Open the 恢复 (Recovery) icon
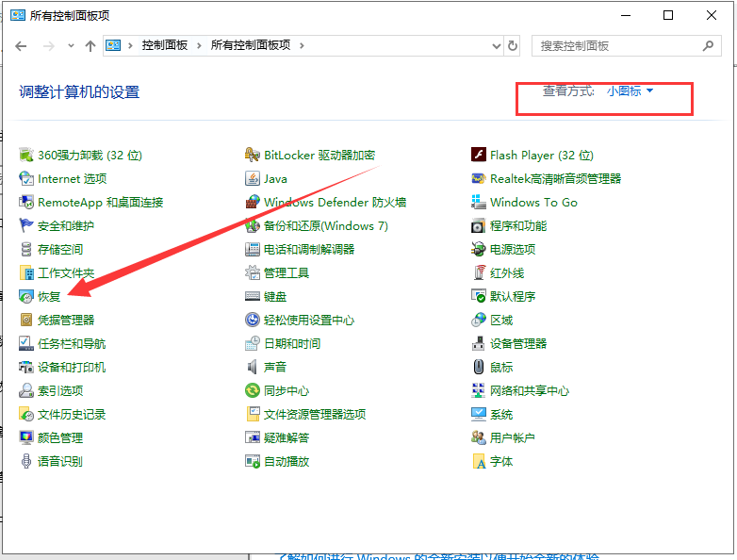This screenshot has width=737, height=560. (x=26, y=296)
